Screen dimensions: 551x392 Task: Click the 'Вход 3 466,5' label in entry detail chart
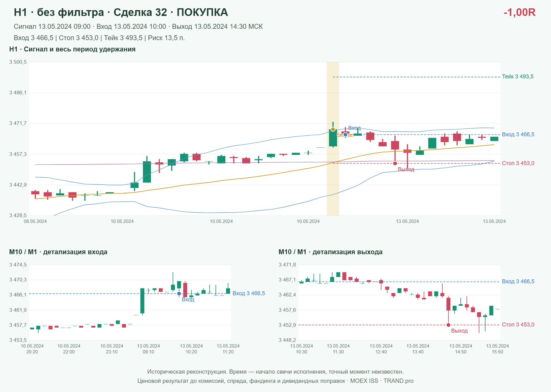[249, 293]
